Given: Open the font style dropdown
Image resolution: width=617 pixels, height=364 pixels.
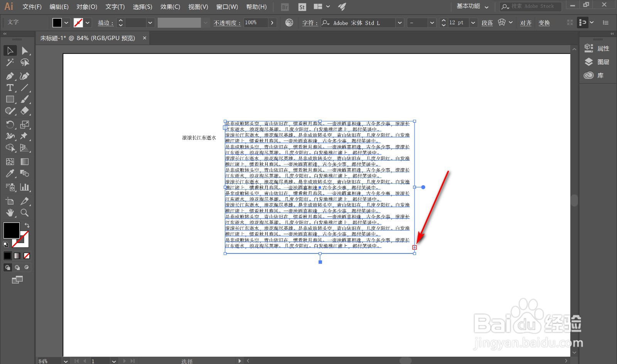Looking at the screenshot, I should click(432, 23).
